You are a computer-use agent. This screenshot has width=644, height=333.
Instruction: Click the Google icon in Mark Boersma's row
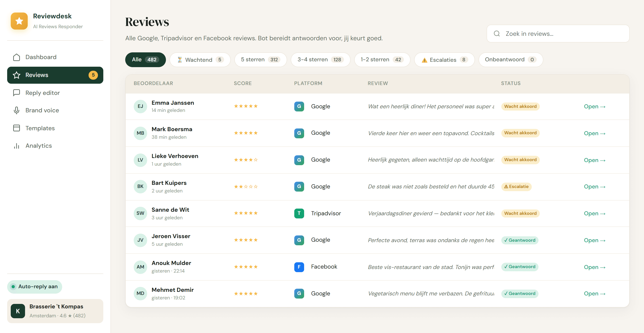pyautogui.click(x=299, y=133)
